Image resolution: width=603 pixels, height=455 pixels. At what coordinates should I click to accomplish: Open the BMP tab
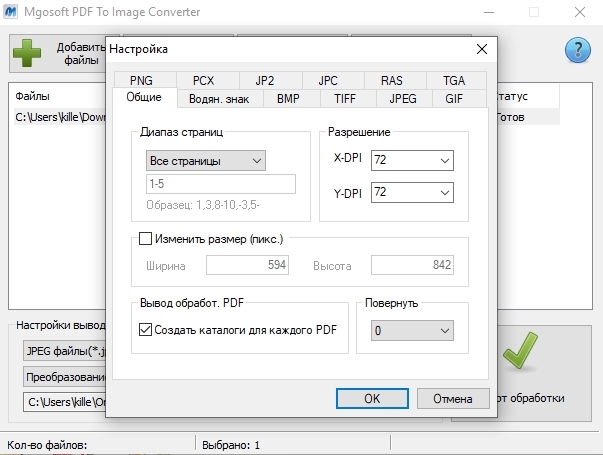pos(292,99)
